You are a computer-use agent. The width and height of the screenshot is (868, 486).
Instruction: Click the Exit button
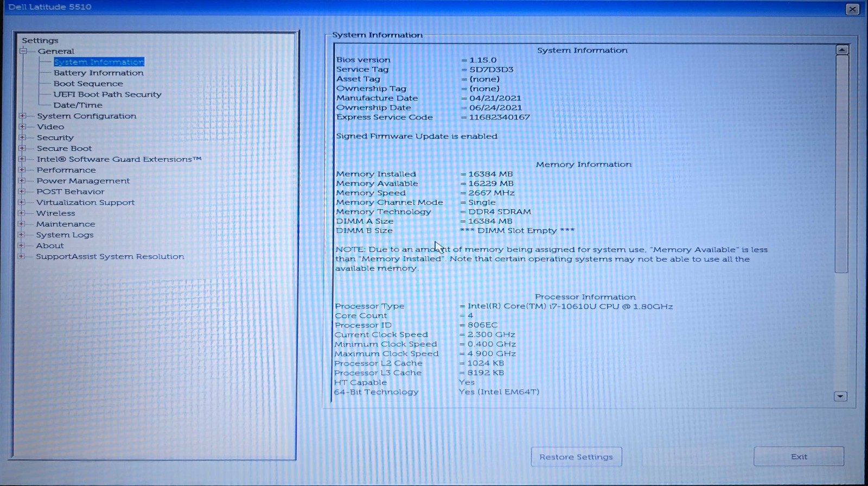[x=799, y=456]
